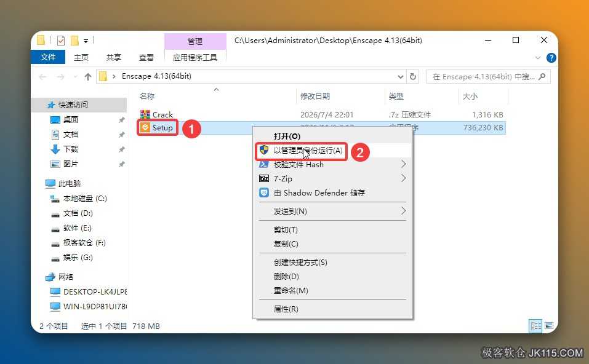
Task: Click the 7-Zip icon in context menu
Action: tap(264, 178)
